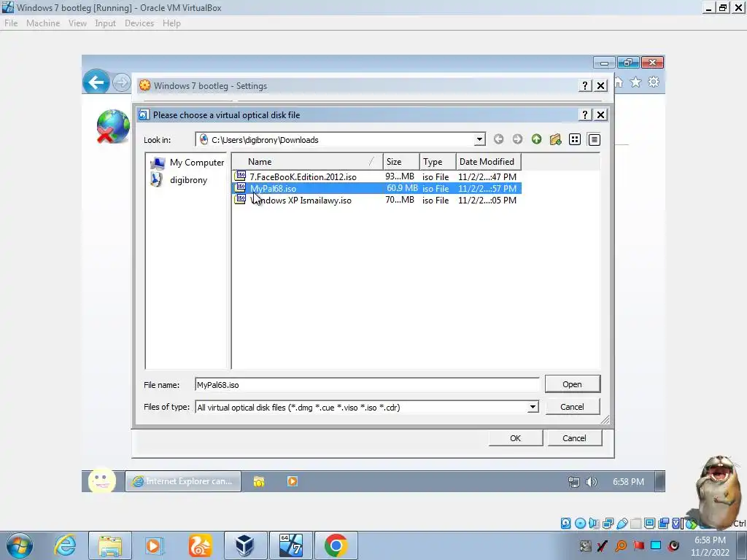Open the Input menu
The height and width of the screenshot is (560, 747).
[x=105, y=23]
